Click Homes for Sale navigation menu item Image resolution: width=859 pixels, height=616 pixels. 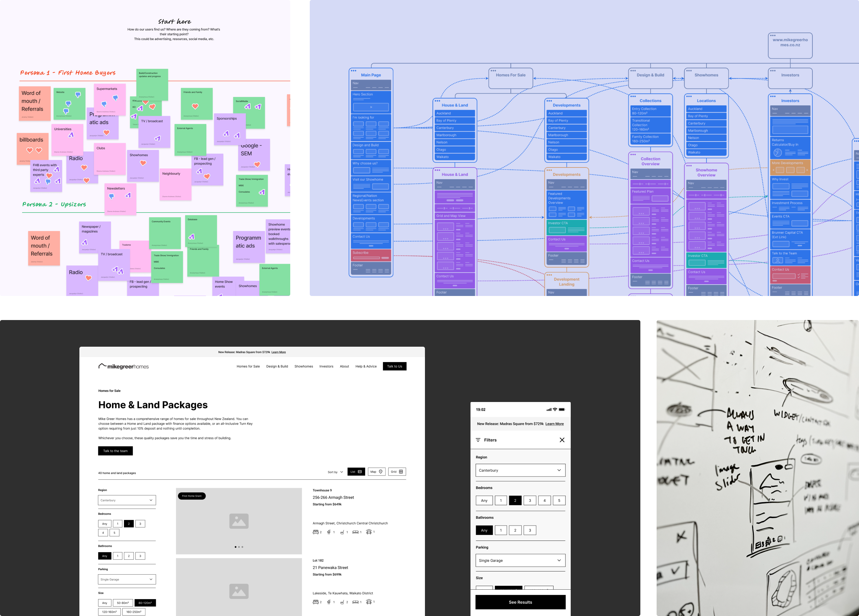point(247,366)
